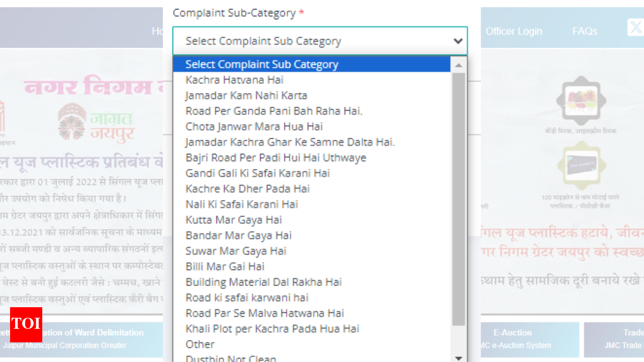Open the Officer Login menu item
This screenshot has height=362, width=644.
514,31
